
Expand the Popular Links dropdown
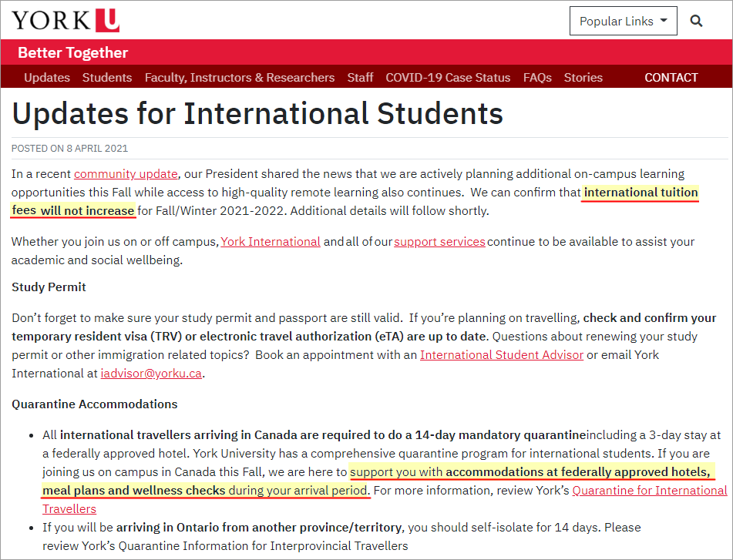tap(623, 21)
